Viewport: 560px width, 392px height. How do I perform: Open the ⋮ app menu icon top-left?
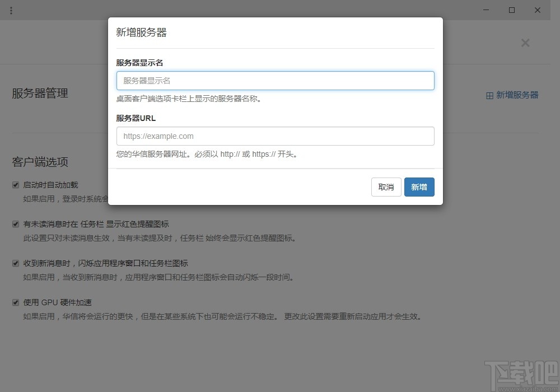(11, 10)
